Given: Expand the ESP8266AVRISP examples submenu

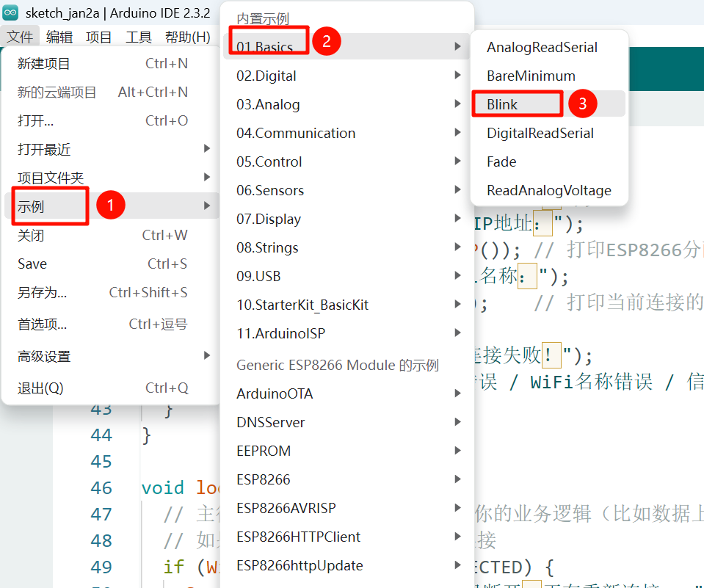Looking at the screenshot, I should (346, 508).
